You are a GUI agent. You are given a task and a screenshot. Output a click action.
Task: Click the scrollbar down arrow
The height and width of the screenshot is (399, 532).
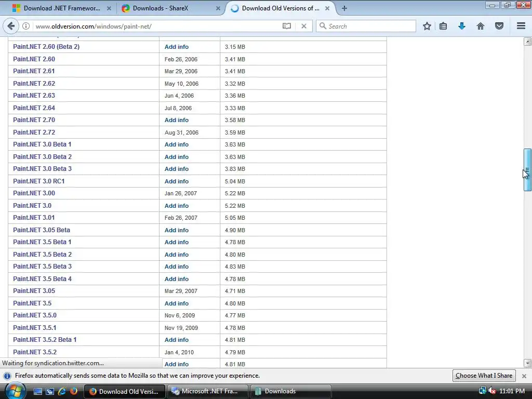(527, 363)
